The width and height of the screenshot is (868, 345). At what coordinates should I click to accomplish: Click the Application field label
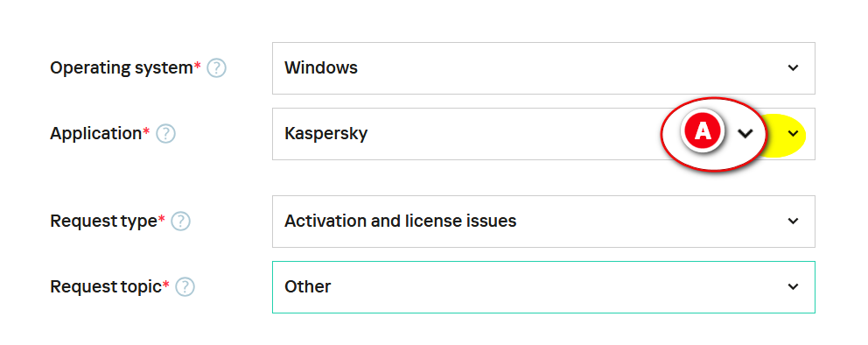point(95,134)
